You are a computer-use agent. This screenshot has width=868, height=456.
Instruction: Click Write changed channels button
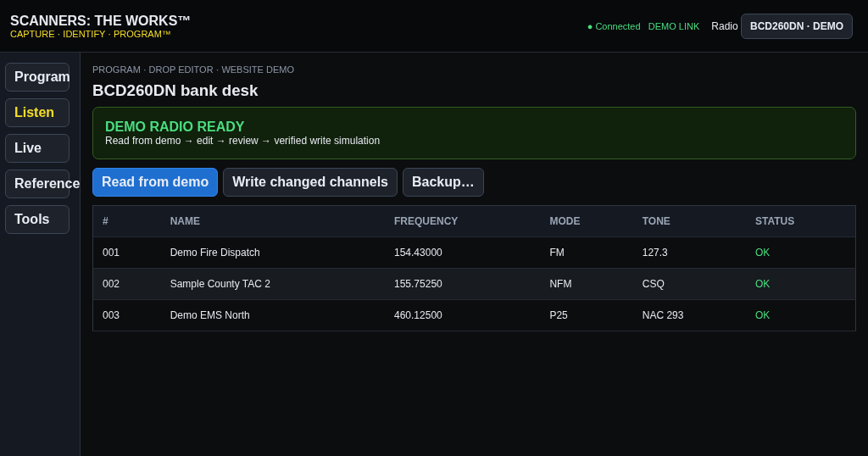310,182
